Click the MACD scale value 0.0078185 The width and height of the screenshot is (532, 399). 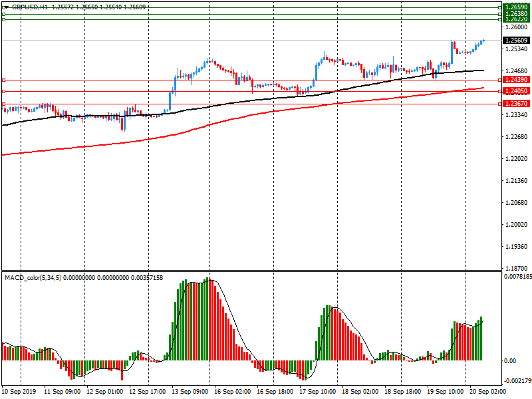(518, 277)
